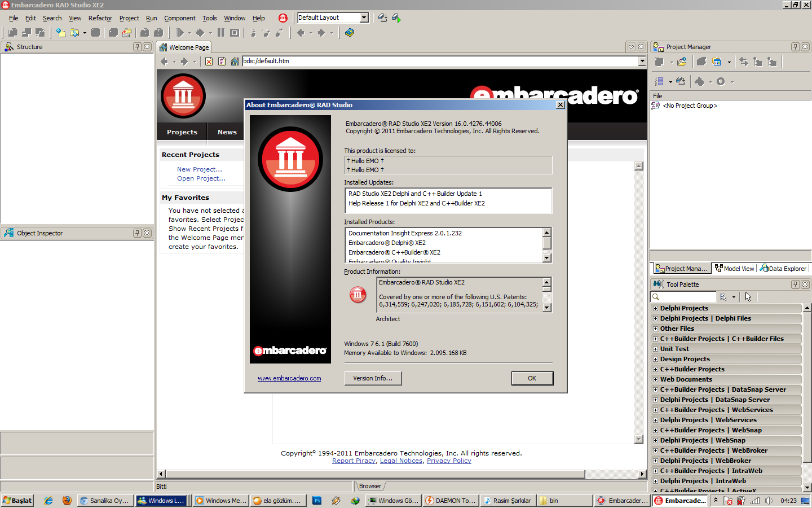This screenshot has width=812, height=508.
Task: Click the volume icon in system tray
Action: [769, 501]
